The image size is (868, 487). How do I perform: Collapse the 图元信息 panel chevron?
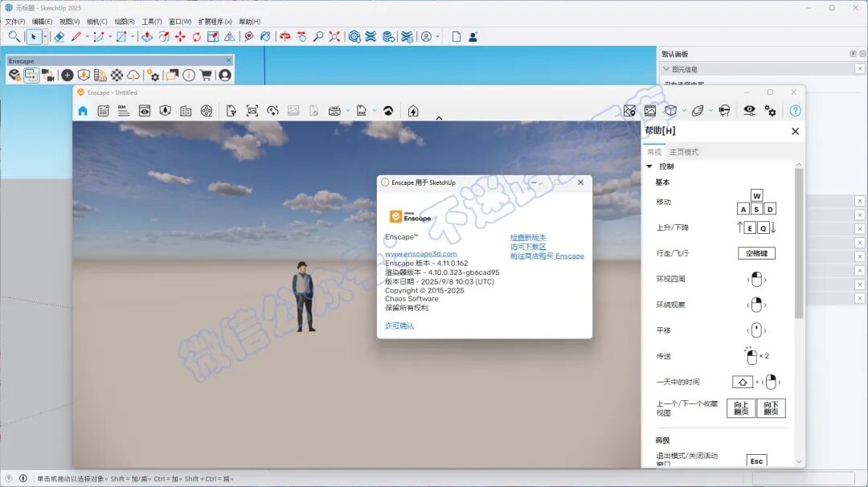666,69
